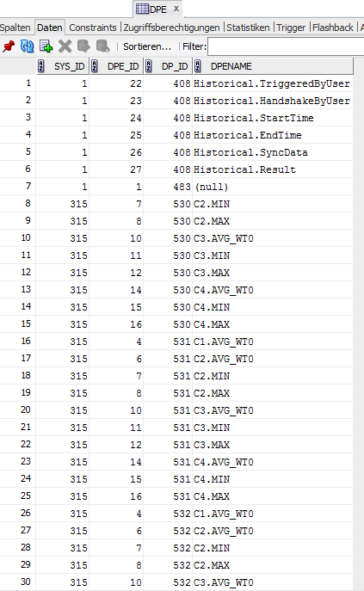Switch to the Trigger tab

point(291,28)
